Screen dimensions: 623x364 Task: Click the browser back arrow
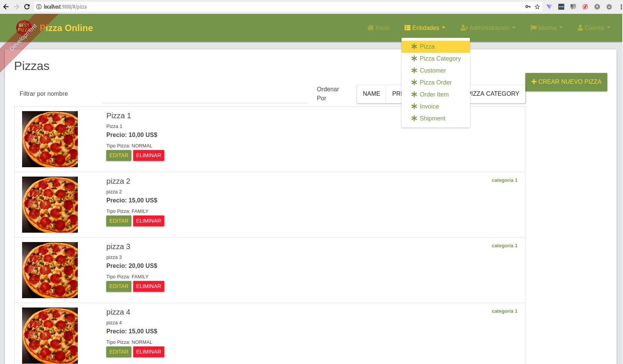click(x=6, y=7)
